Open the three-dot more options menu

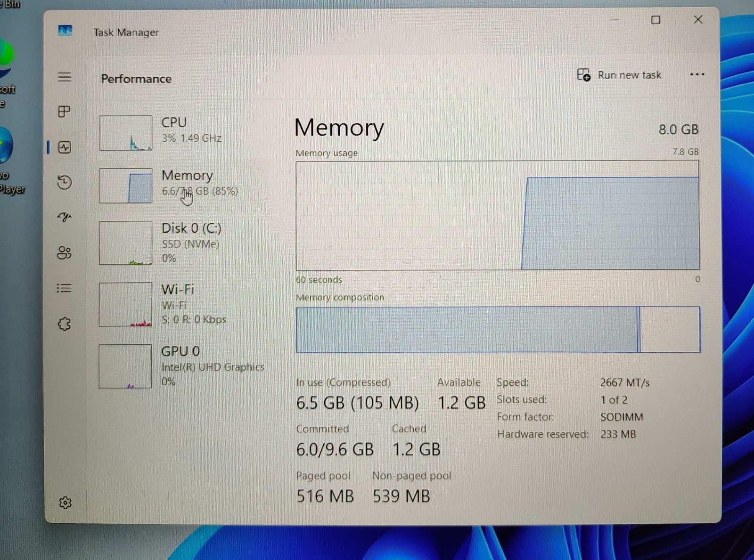point(697,74)
